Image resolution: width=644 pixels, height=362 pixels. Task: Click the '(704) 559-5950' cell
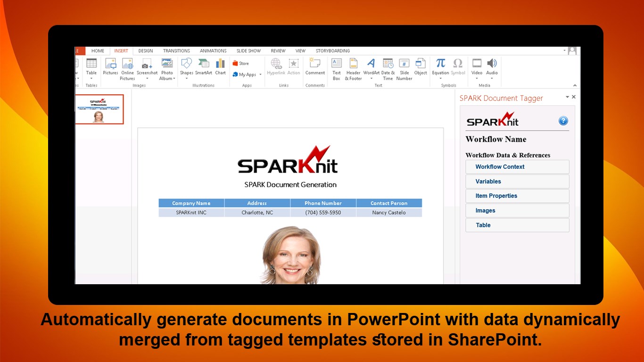[x=323, y=213]
